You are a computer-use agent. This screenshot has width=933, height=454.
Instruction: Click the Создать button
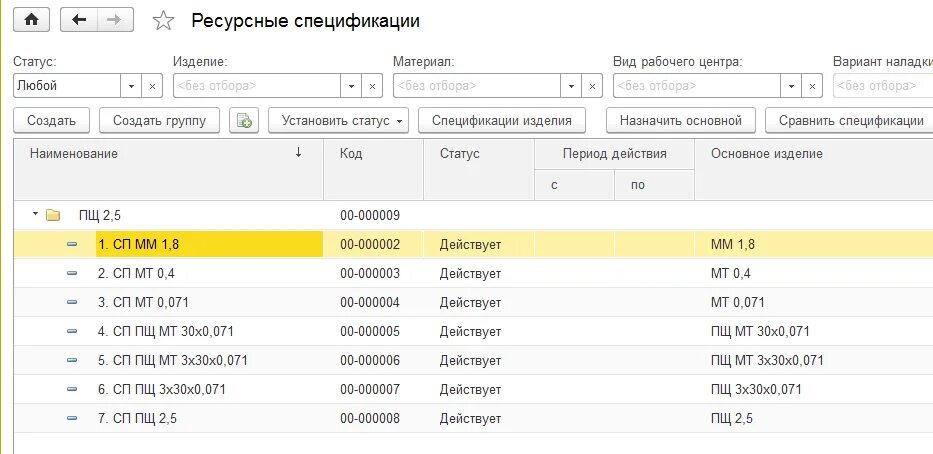coord(51,121)
